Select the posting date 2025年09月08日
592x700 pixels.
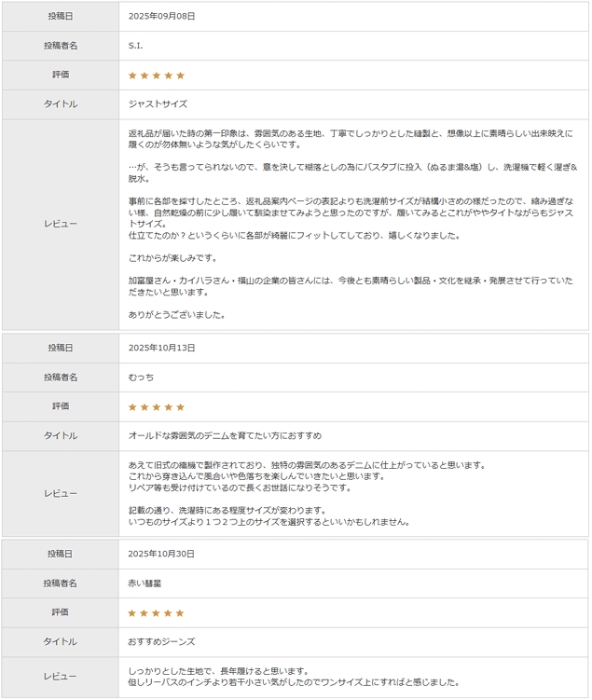pyautogui.click(x=161, y=17)
